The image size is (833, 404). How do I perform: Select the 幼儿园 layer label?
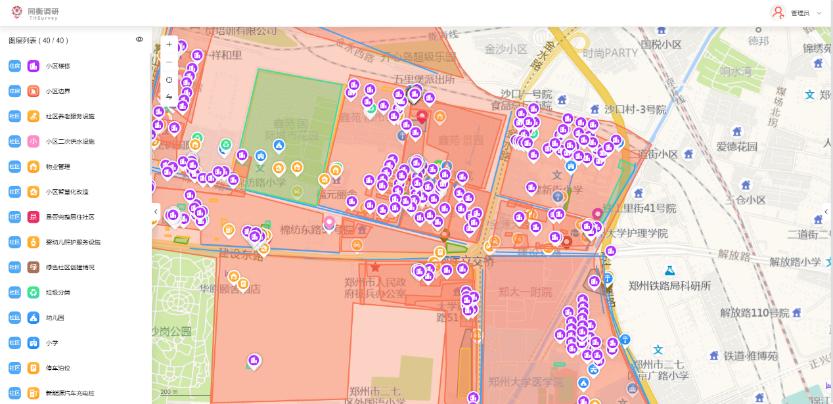tap(55, 318)
